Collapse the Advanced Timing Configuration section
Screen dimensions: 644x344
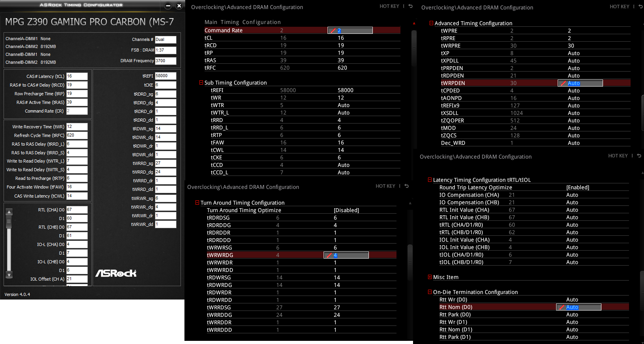[x=431, y=23]
